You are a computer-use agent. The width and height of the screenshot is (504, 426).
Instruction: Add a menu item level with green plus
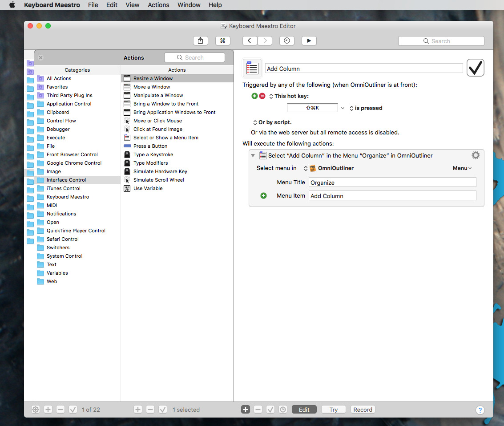pyautogui.click(x=264, y=195)
